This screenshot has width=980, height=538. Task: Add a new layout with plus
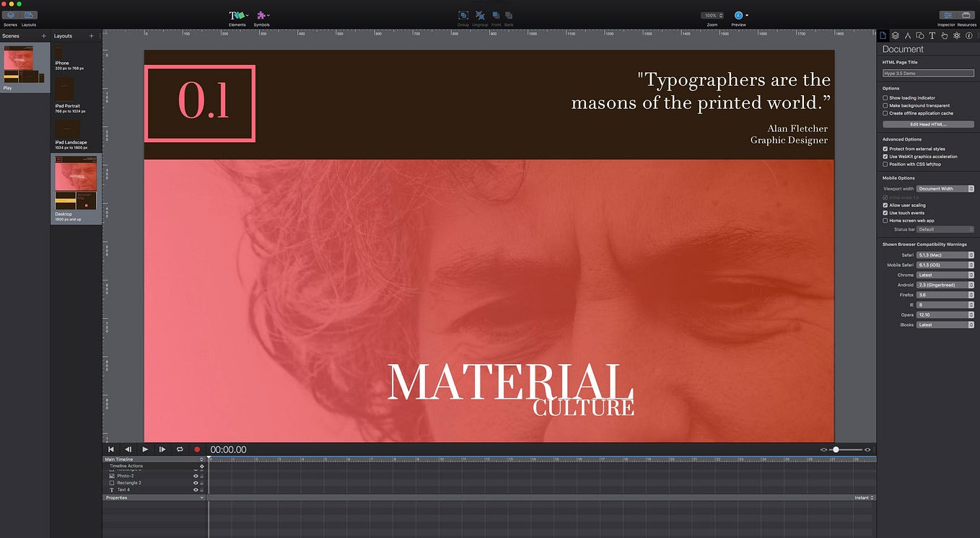coord(91,36)
